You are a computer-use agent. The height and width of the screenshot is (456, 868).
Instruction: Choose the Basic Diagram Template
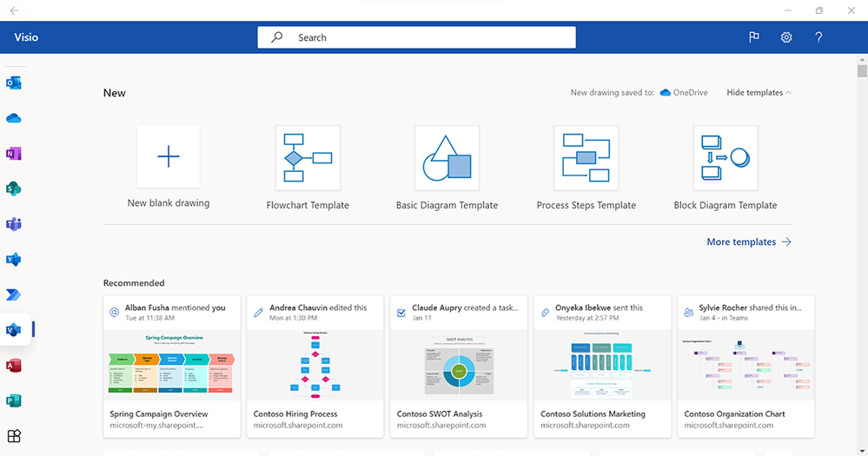click(447, 169)
